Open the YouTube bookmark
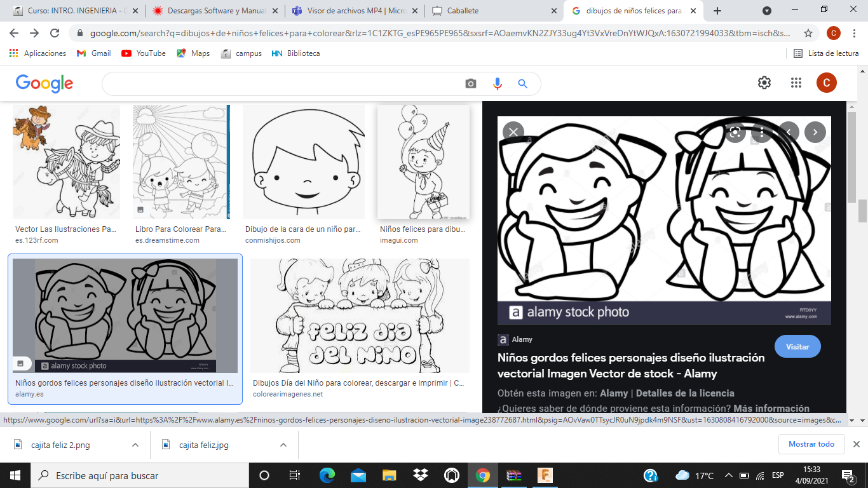Screen dimensions: 868x488 click(x=144, y=53)
